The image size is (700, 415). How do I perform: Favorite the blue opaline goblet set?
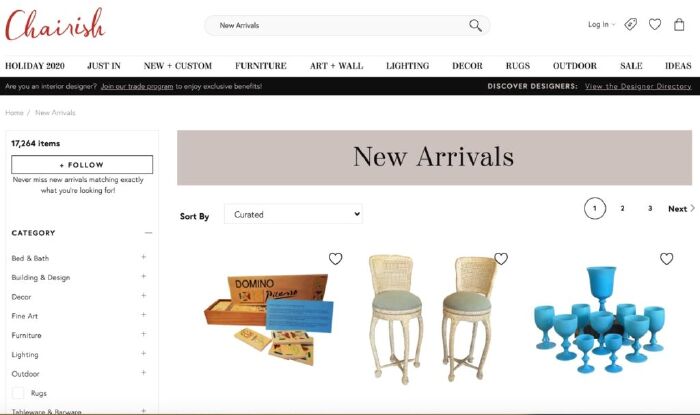pos(667,258)
